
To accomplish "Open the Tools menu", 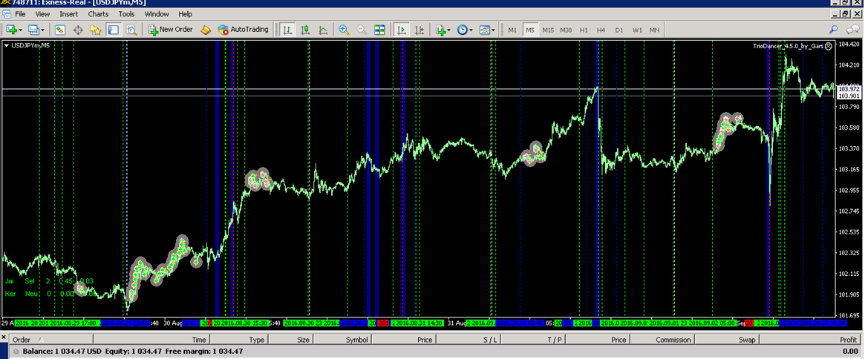I will click(126, 14).
